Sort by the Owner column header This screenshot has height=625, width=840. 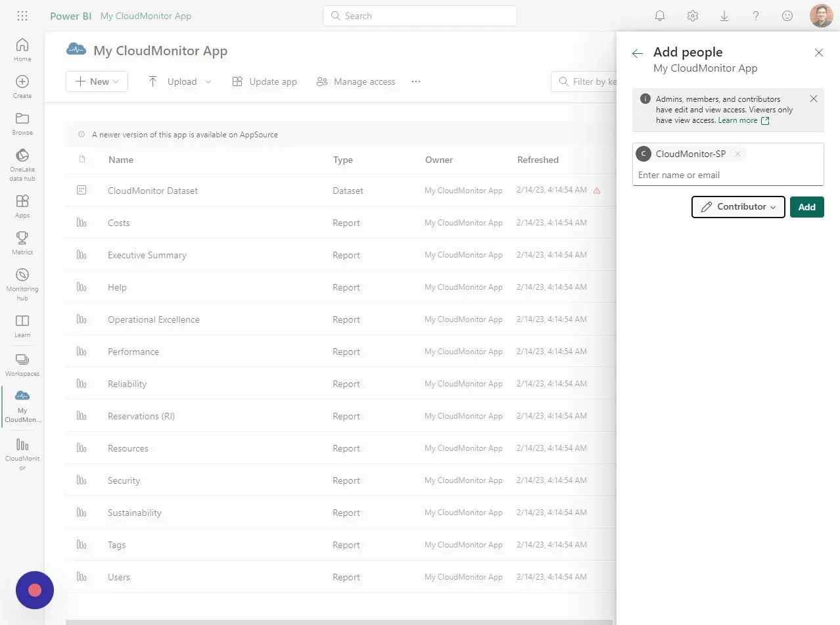pyautogui.click(x=439, y=160)
